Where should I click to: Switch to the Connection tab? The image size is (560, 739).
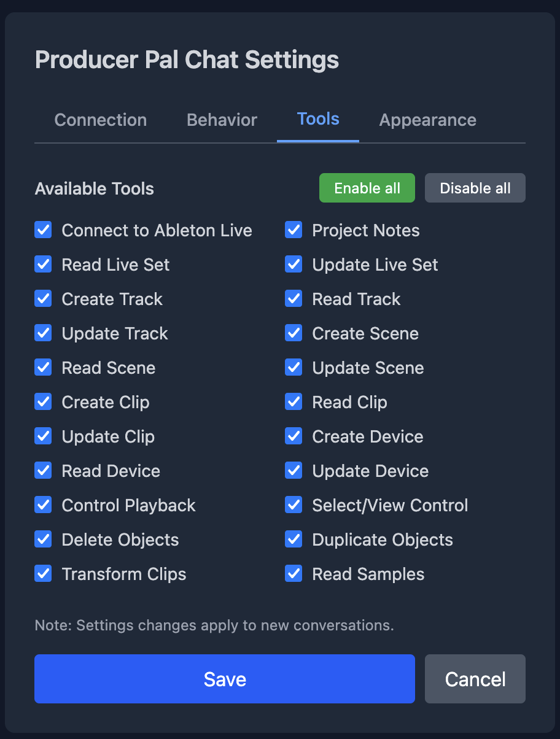100,120
